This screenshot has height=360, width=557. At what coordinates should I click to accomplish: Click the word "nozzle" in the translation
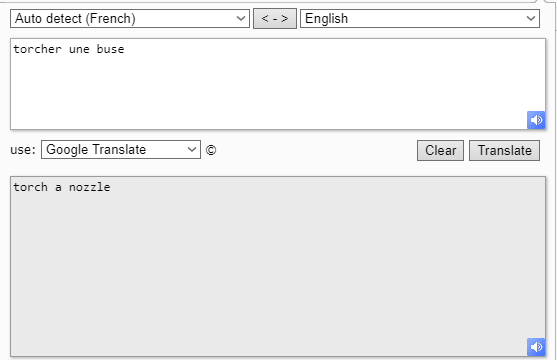click(x=90, y=187)
